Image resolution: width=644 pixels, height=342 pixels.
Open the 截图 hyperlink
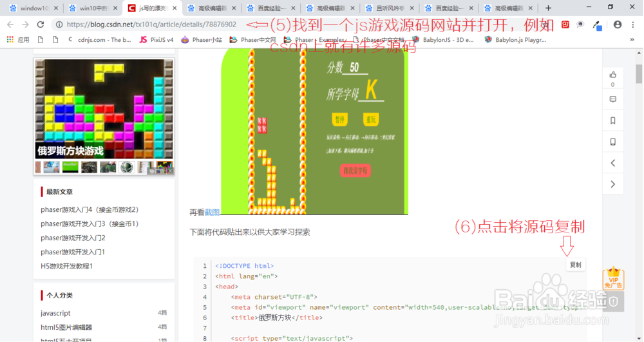click(x=212, y=213)
